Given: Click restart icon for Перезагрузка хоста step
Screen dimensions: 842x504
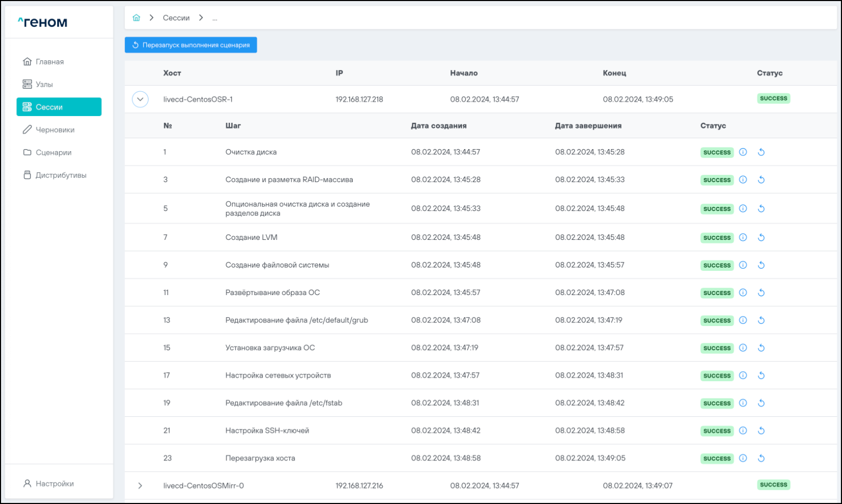Looking at the screenshot, I should (x=761, y=458).
